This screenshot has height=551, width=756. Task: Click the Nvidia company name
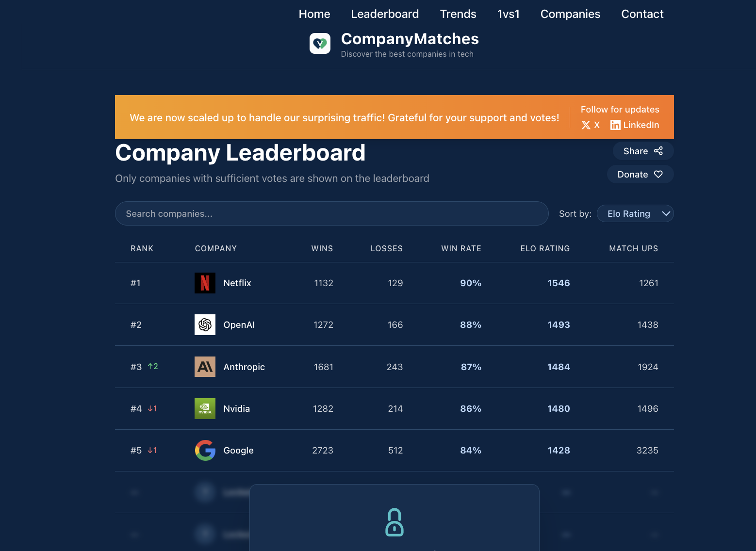pos(237,408)
